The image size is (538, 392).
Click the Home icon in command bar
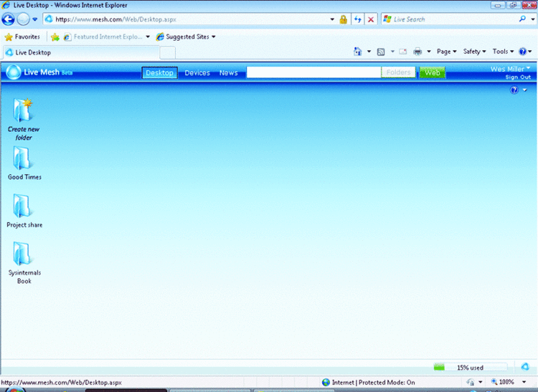357,52
